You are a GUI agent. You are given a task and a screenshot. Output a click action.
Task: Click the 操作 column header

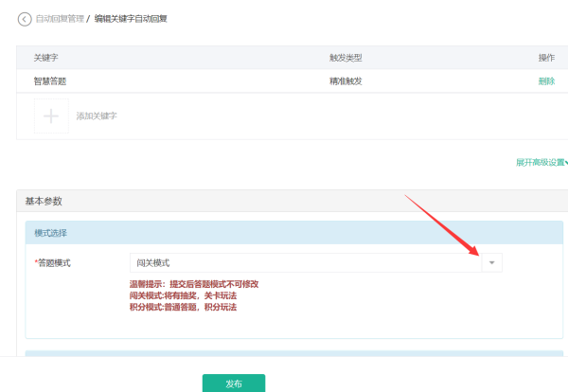click(x=546, y=58)
